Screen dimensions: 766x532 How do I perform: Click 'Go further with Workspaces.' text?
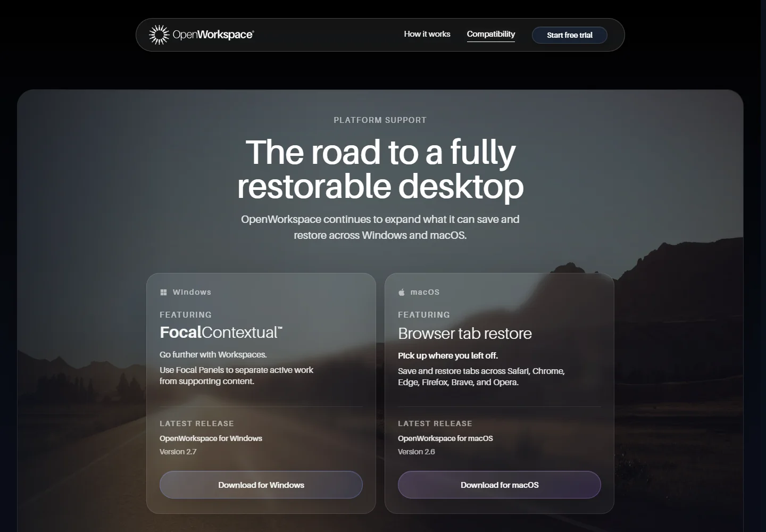[213, 354]
